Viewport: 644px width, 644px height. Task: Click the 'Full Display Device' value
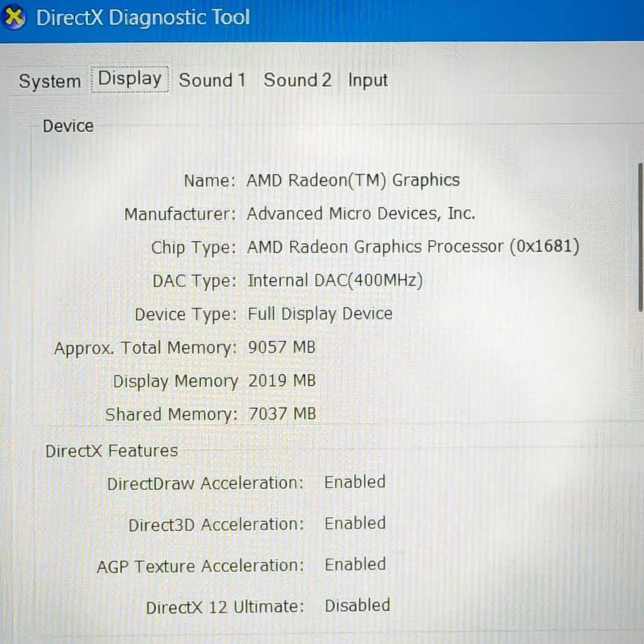(x=320, y=314)
